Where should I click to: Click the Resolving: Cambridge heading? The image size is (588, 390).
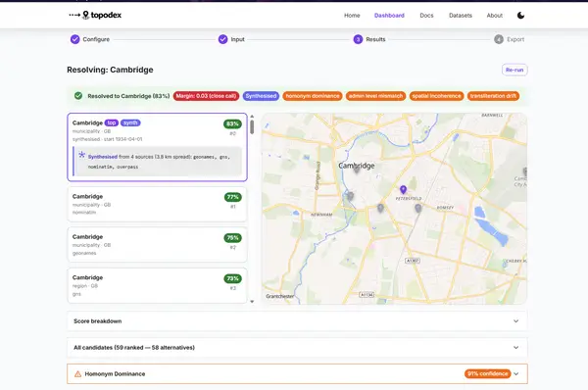(110, 70)
